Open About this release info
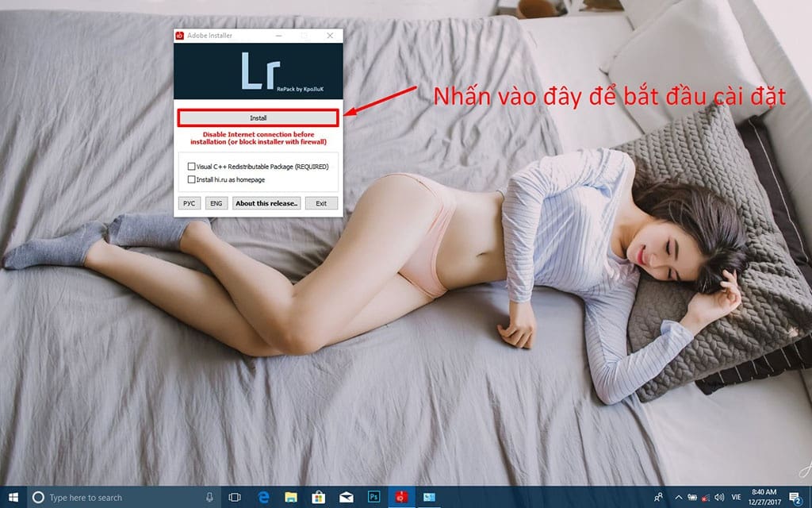Viewport: 812px width, 508px height. (x=266, y=203)
